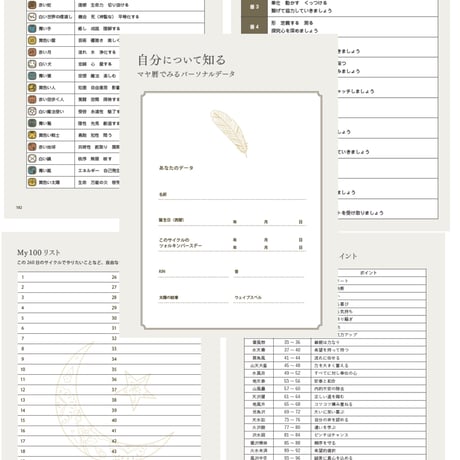Click the 73 – 76 range cell
The height and width of the screenshot is (460, 460).
click(x=292, y=420)
